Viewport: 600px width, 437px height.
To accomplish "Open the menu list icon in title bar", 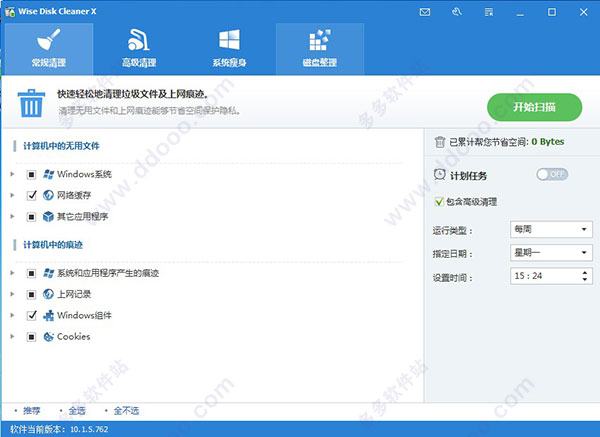I will 489,12.
